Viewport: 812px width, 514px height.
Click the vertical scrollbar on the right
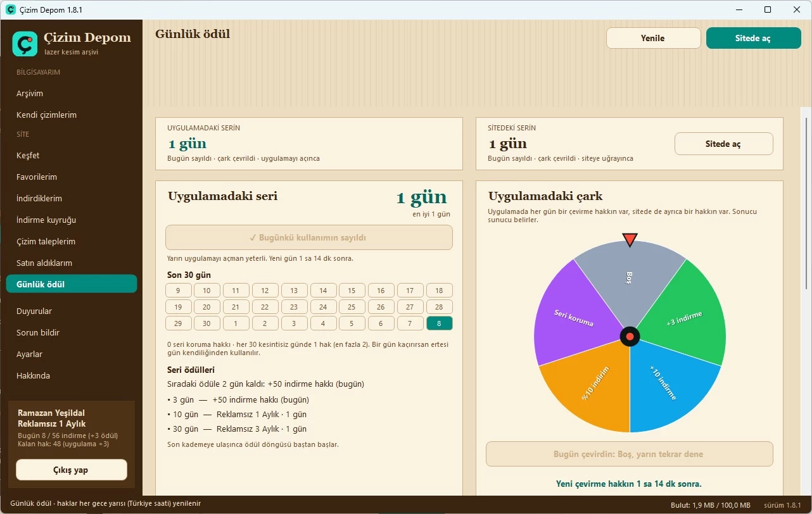pyautogui.click(x=806, y=203)
